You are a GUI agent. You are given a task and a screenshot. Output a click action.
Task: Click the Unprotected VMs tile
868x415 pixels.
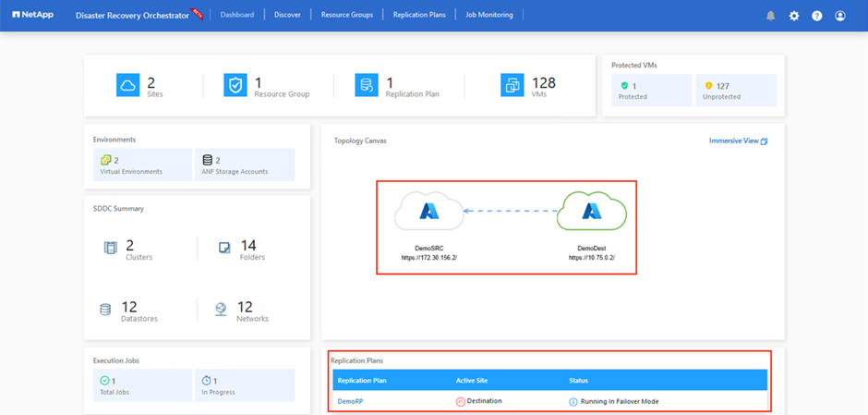[736, 90]
